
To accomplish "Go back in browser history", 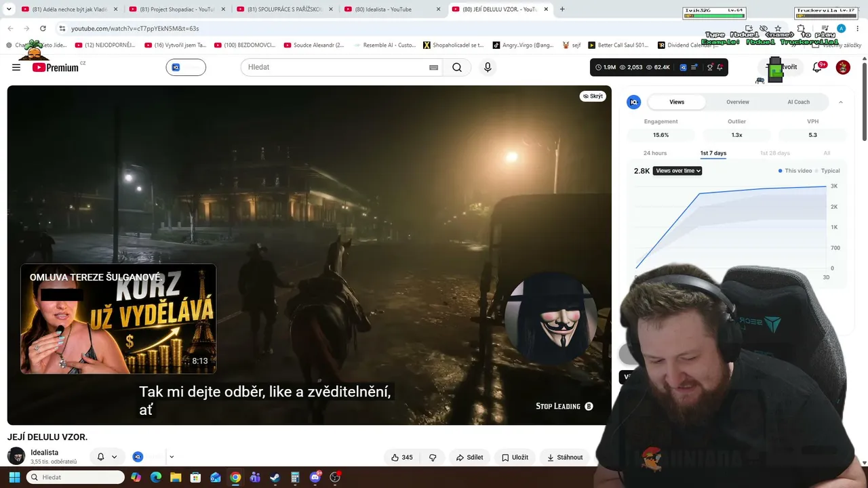I will coord(10,28).
